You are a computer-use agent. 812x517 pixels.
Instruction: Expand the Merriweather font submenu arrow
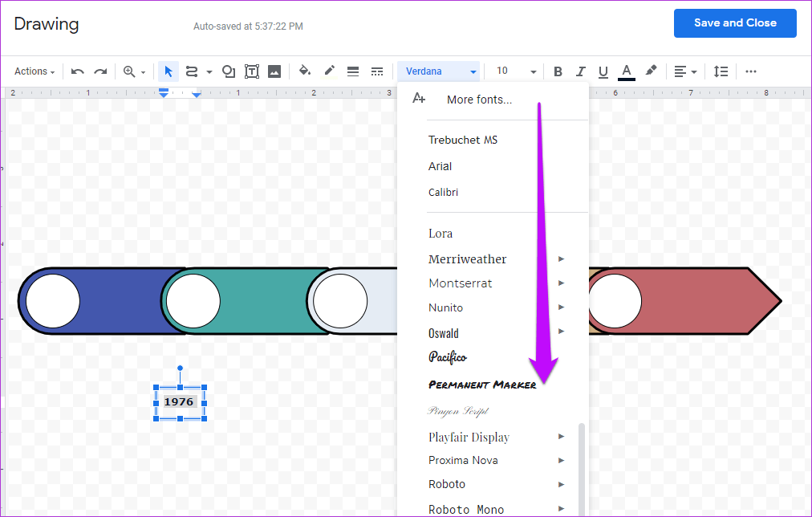[x=562, y=258]
